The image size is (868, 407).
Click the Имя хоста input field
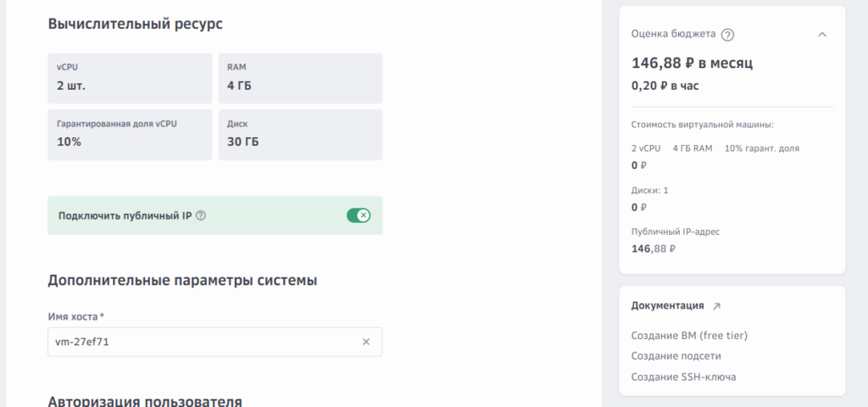coord(203,342)
